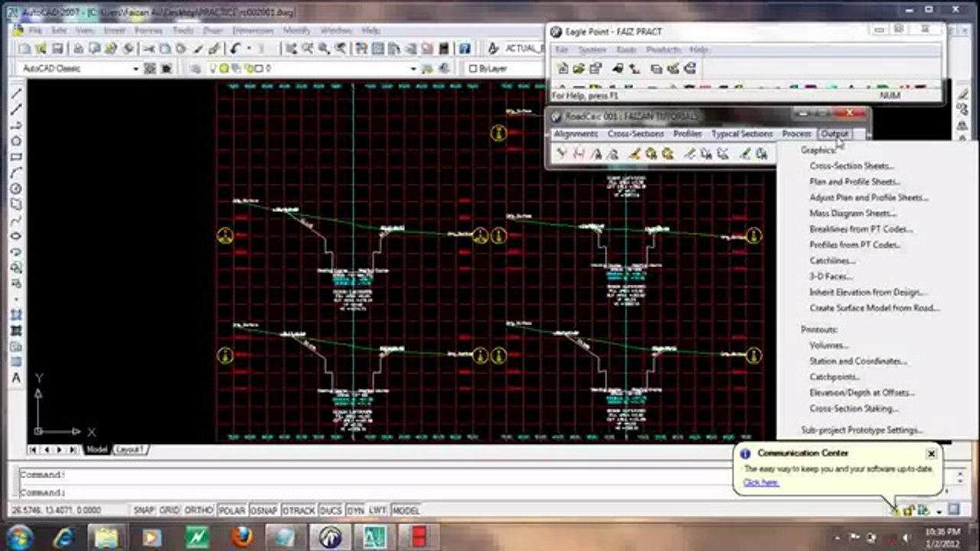Click the Windows Start button
This screenshot has height=551, width=980.
pyautogui.click(x=19, y=537)
